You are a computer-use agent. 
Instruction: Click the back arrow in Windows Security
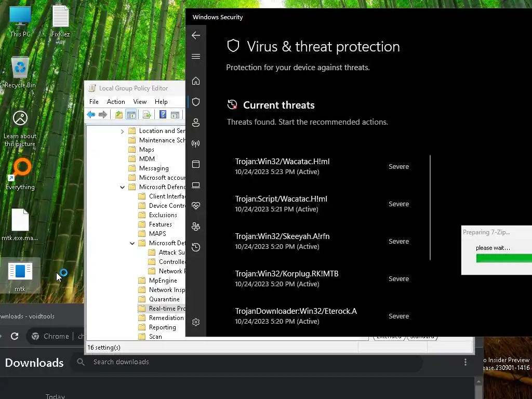tap(196, 35)
